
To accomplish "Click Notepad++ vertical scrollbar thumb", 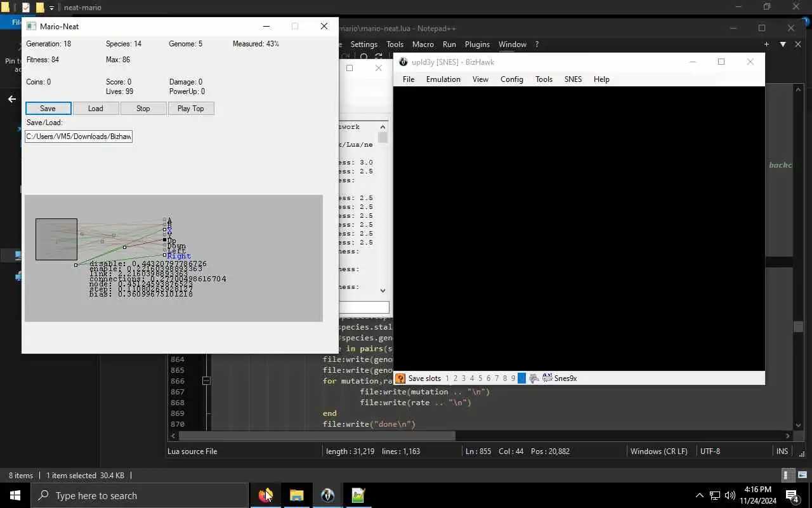I will [x=799, y=327].
